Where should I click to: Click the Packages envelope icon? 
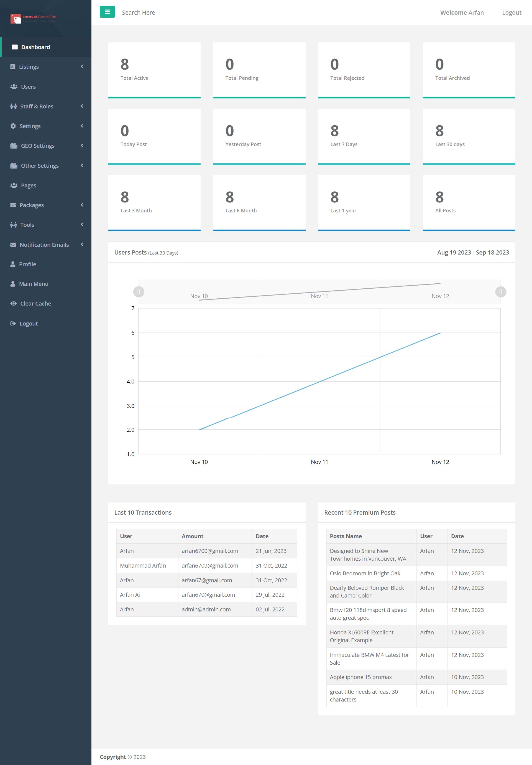(x=13, y=205)
